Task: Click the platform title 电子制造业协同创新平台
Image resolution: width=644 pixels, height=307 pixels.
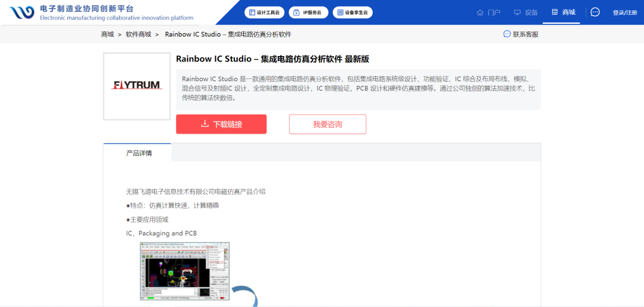Action: [87, 8]
